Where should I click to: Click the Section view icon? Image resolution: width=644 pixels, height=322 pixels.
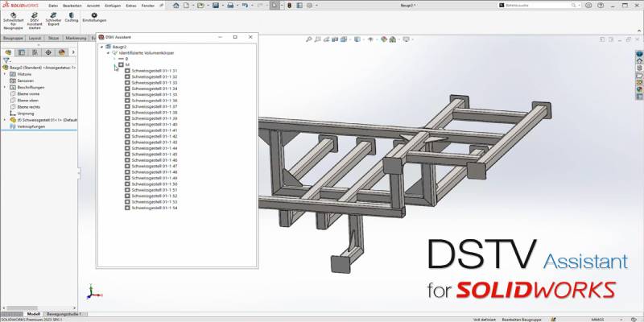tap(335, 39)
